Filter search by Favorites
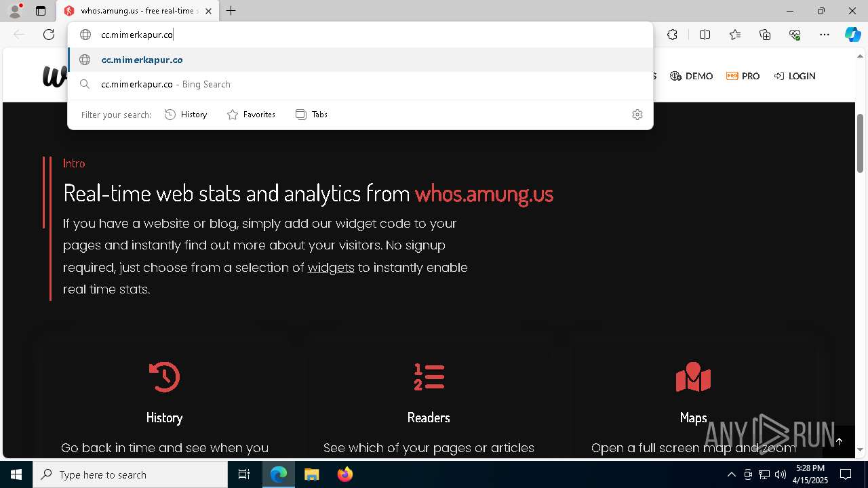The height and width of the screenshot is (488, 868). point(251,115)
